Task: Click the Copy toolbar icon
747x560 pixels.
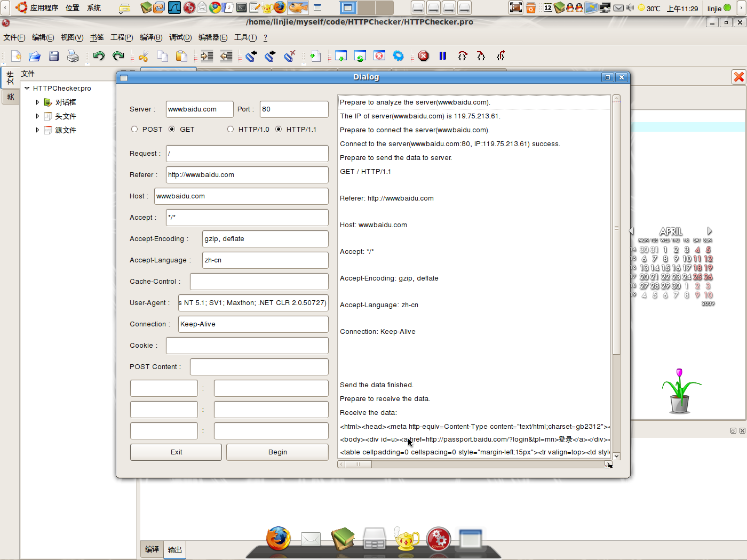Action: (x=162, y=56)
